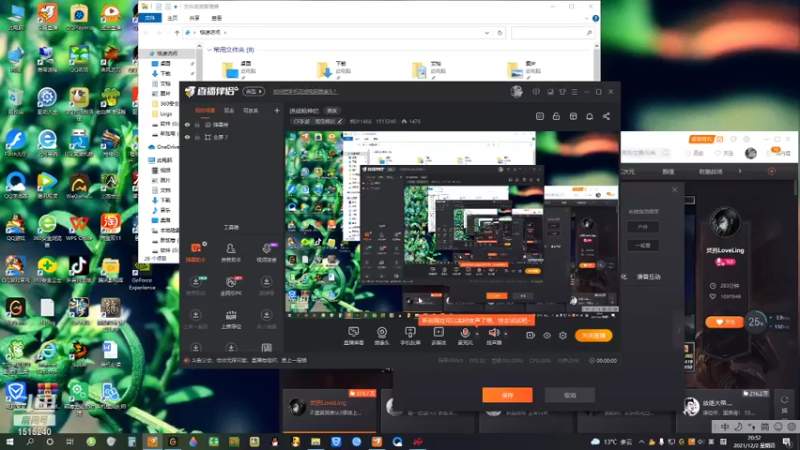This screenshot has width=800, height=450.
Task: Open 下载 folder in File Explorer frequent folders
Action: point(334,69)
